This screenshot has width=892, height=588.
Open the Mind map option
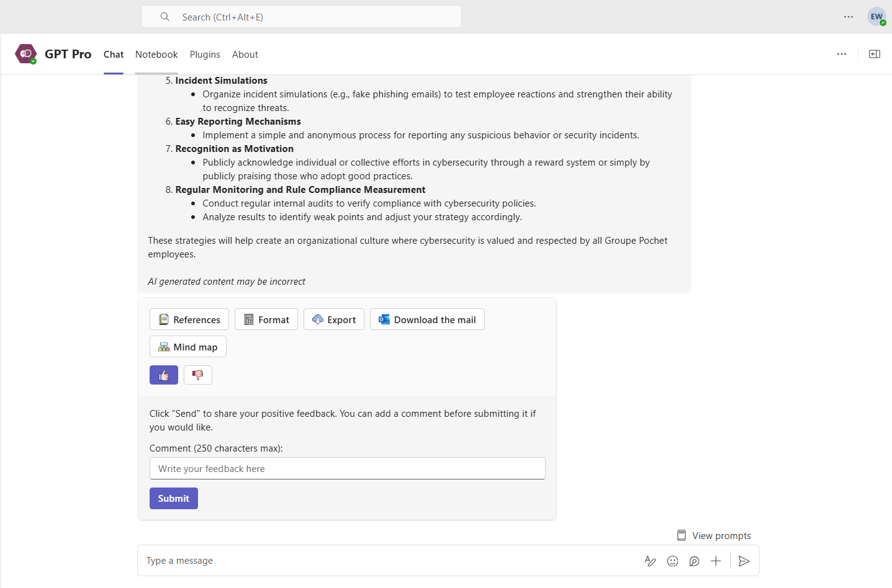[x=187, y=346]
